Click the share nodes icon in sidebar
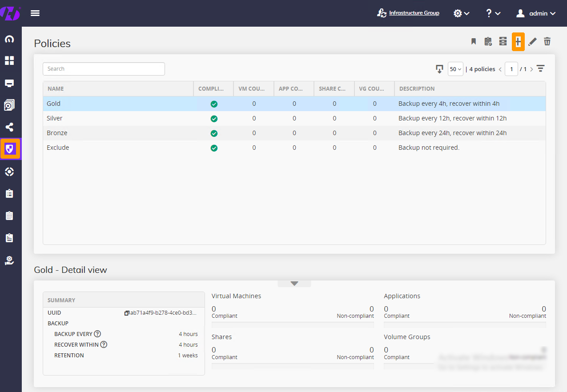The width and height of the screenshot is (567, 392). 9,127
